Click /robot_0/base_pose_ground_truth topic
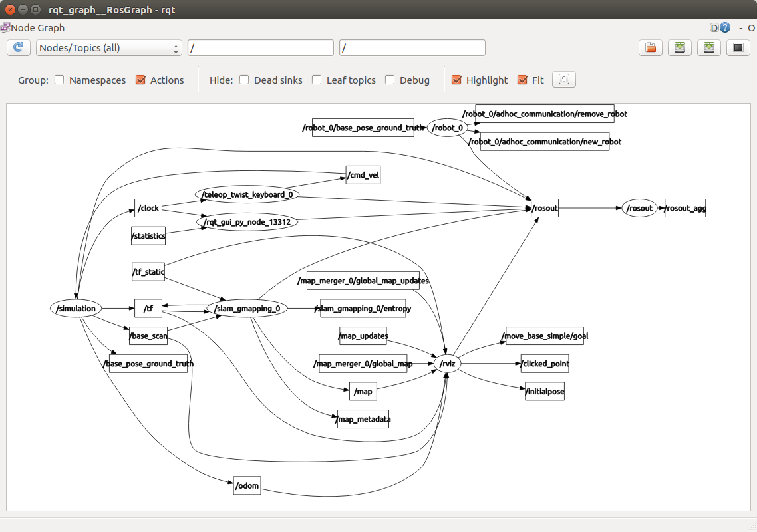Viewport: 757px width, 532px height. click(x=363, y=128)
